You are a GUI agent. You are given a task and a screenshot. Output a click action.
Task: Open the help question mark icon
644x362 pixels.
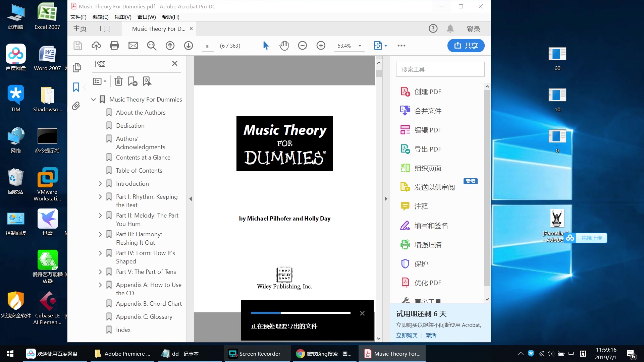(433, 28)
